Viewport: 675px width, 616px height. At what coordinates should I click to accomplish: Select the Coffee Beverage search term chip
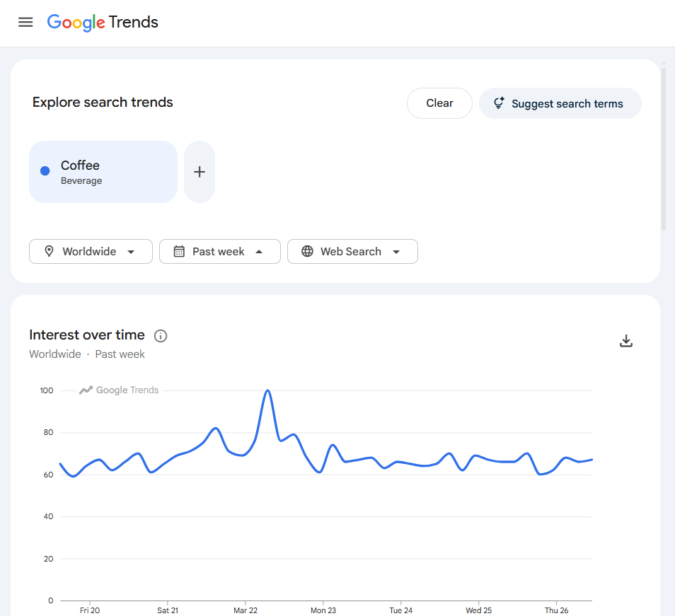coord(103,171)
